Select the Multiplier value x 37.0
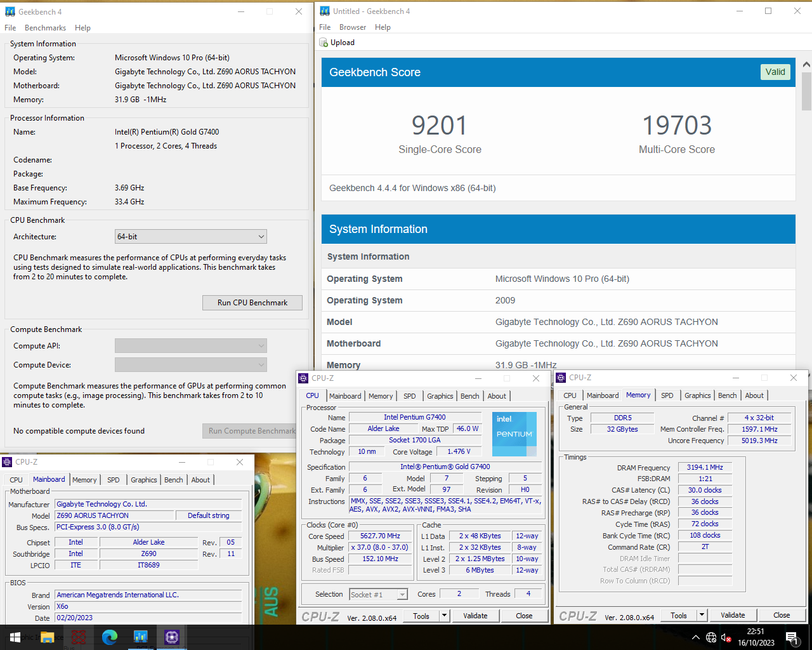The image size is (812, 650). pyautogui.click(x=380, y=547)
